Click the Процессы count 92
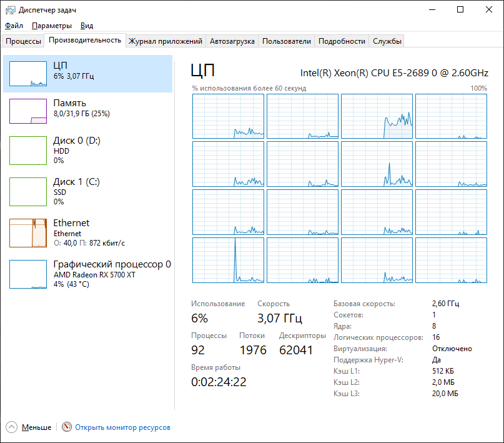The height and width of the screenshot is (443, 504). pos(198,350)
